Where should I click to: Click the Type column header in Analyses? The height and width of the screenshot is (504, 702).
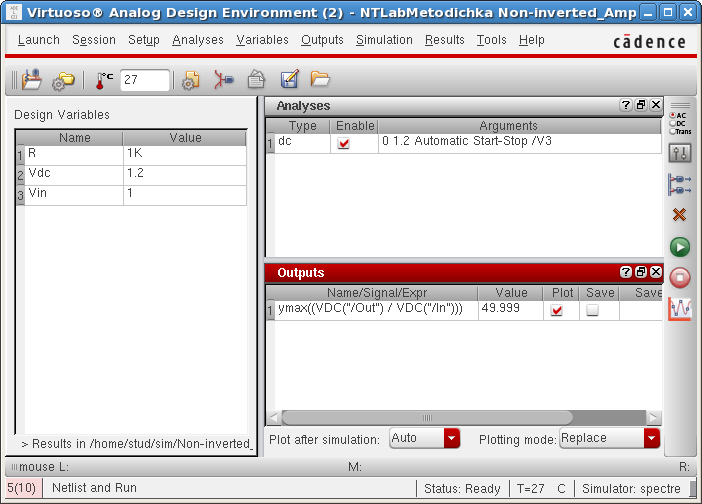(x=302, y=126)
